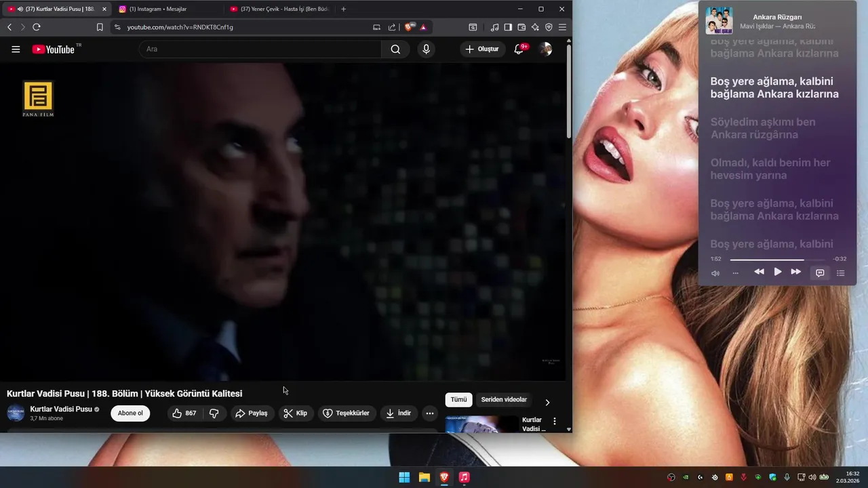
Task: Open the Kurtlar Vadisi Pusu channel name link
Action: click(61, 409)
